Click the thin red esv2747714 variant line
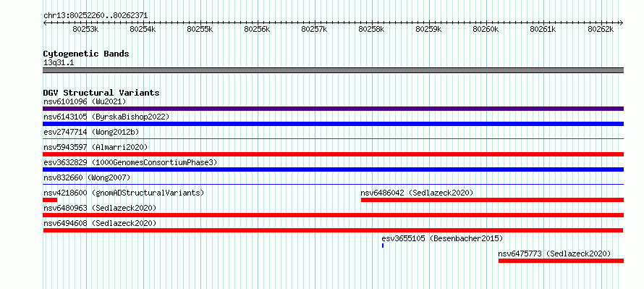 point(333,139)
